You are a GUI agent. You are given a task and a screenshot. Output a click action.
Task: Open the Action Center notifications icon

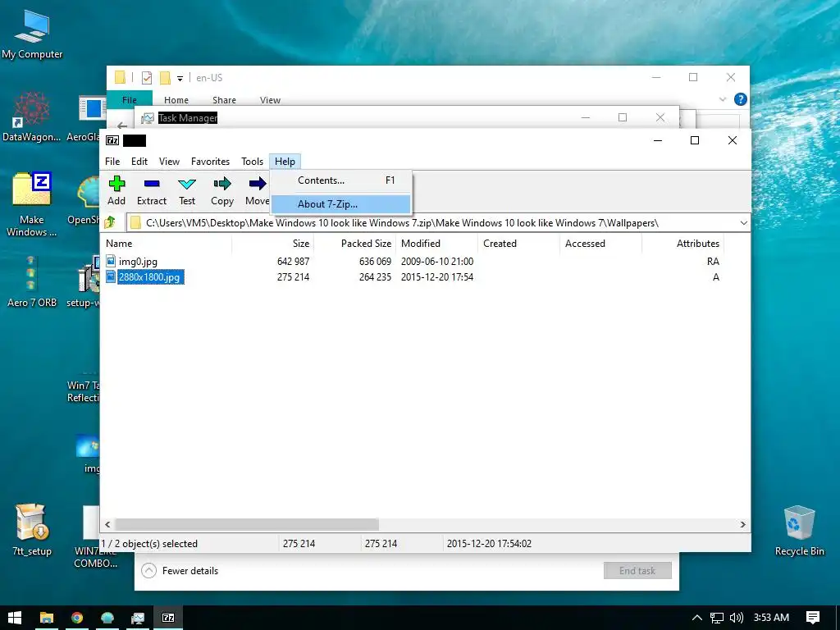point(813,618)
